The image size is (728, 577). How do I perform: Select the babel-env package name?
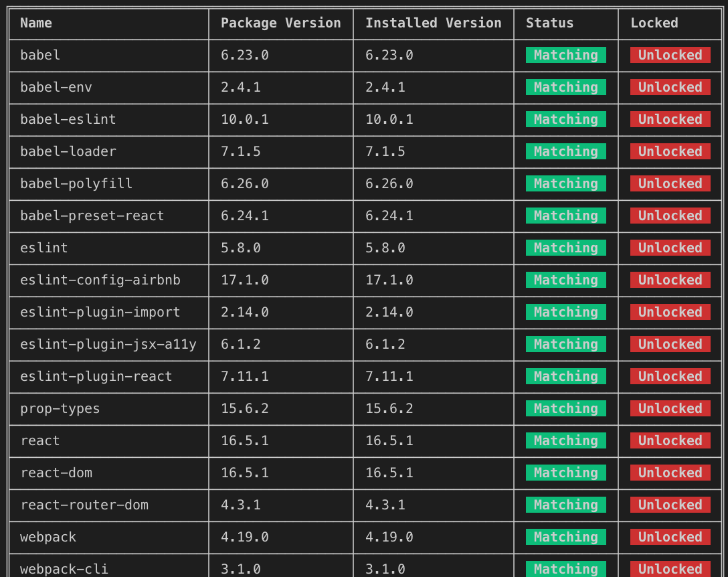coord(56,87)
